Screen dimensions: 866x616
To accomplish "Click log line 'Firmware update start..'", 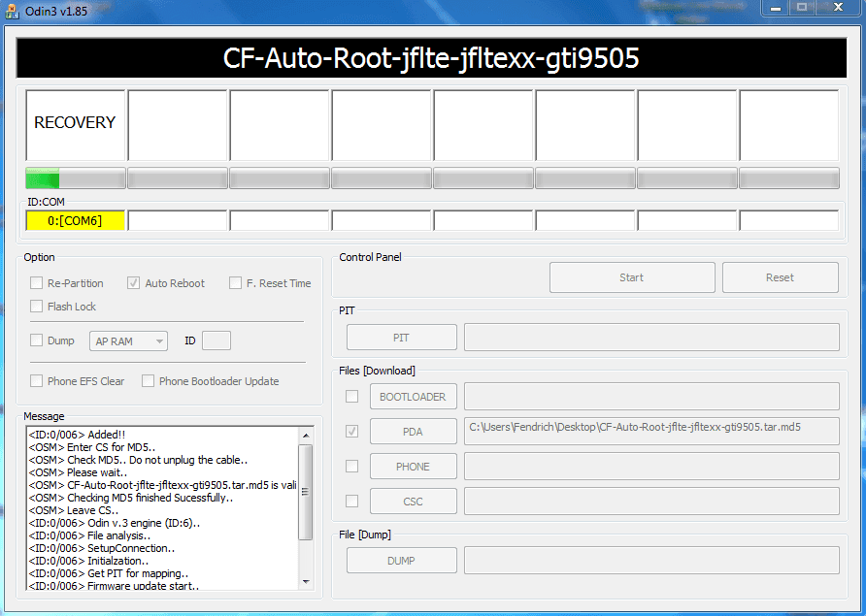I will coord(114,586).
